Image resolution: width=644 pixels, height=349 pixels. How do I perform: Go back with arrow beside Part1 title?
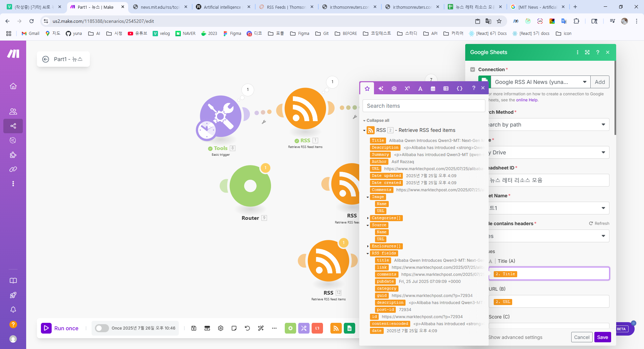pyautogui.click(x=46, y=59)
